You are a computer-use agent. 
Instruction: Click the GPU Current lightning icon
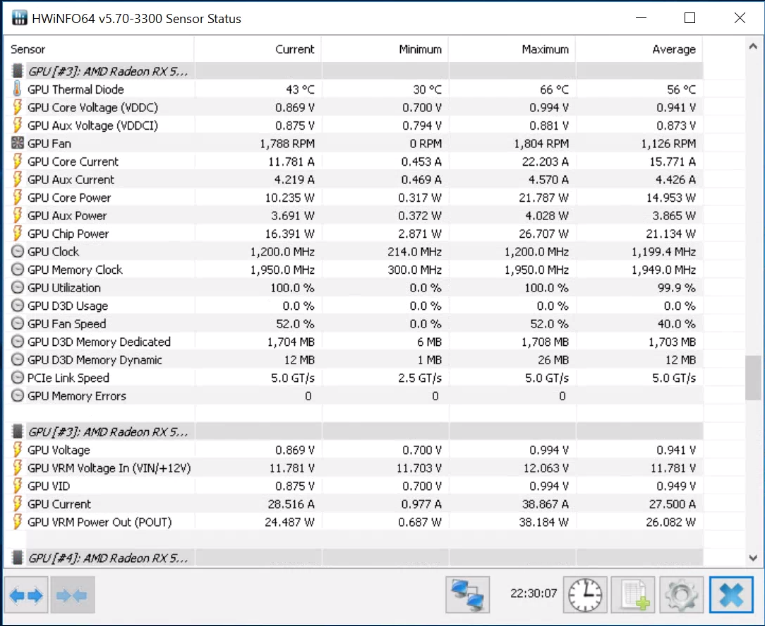point(17,504)
